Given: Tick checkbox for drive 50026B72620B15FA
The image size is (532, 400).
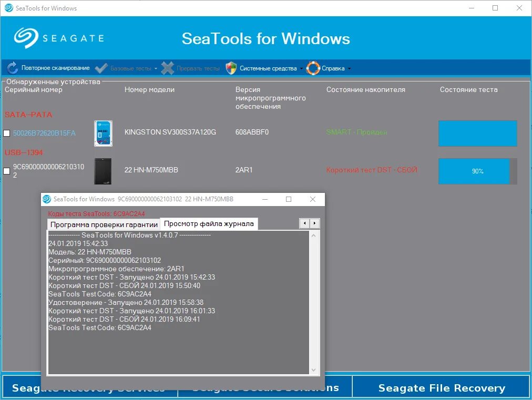Looking at the screenshot, I should pyautogui.click(x=6, y=133).
